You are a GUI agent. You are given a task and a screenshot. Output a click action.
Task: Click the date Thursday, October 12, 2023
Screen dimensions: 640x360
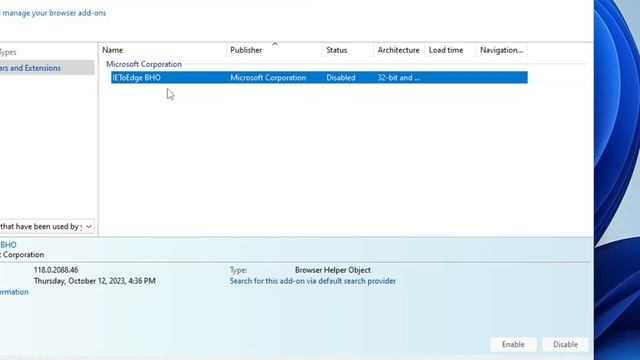point(94,281)
